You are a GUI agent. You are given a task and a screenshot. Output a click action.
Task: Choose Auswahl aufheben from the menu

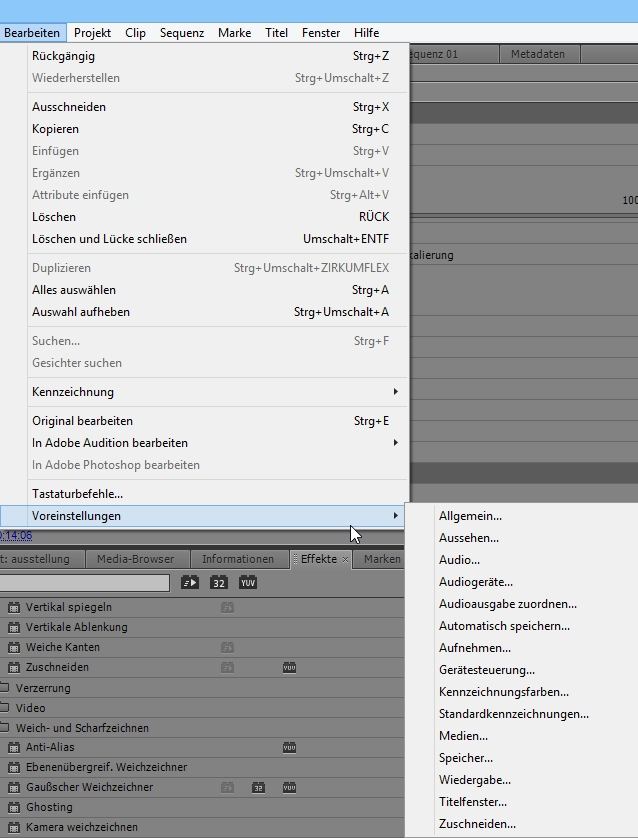[218, 312]
